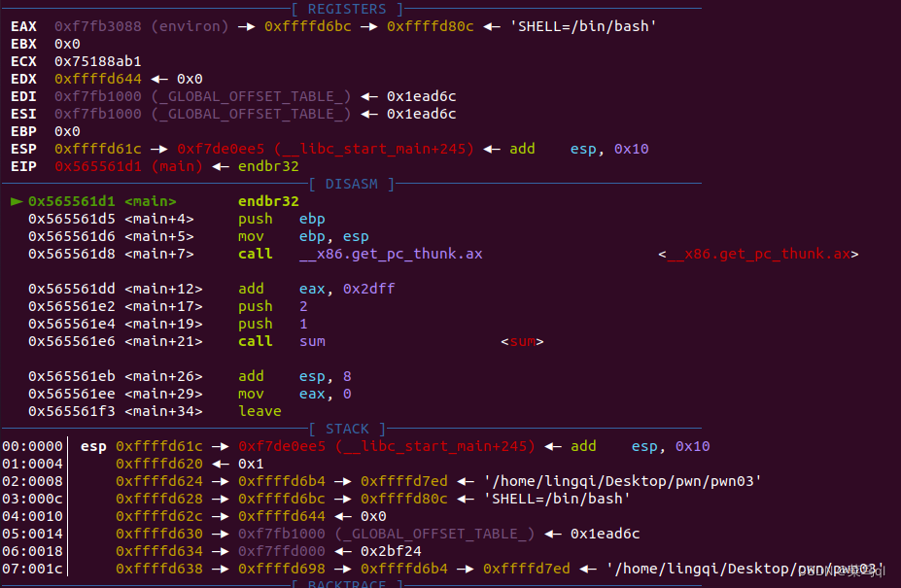
Task: Click the 0x2bf24 value in stack row 06
Action: pyautogui.click(x=391, y=552)
